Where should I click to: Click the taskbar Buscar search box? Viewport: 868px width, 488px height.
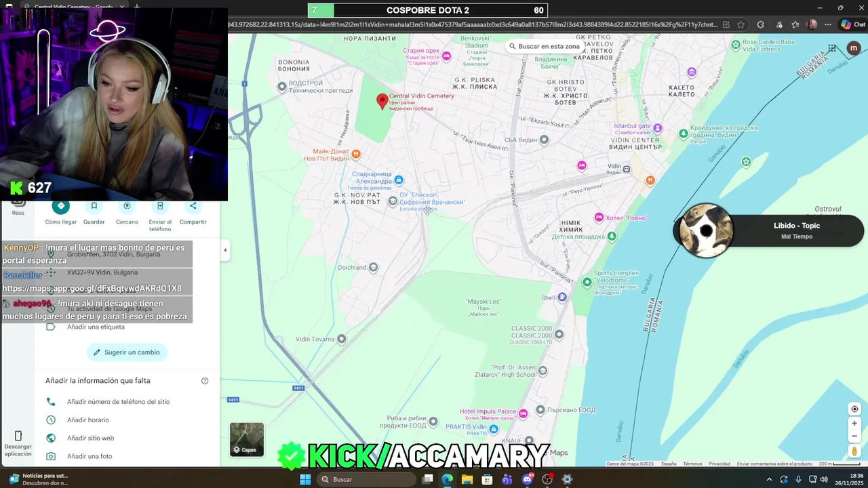coord(366,479)
